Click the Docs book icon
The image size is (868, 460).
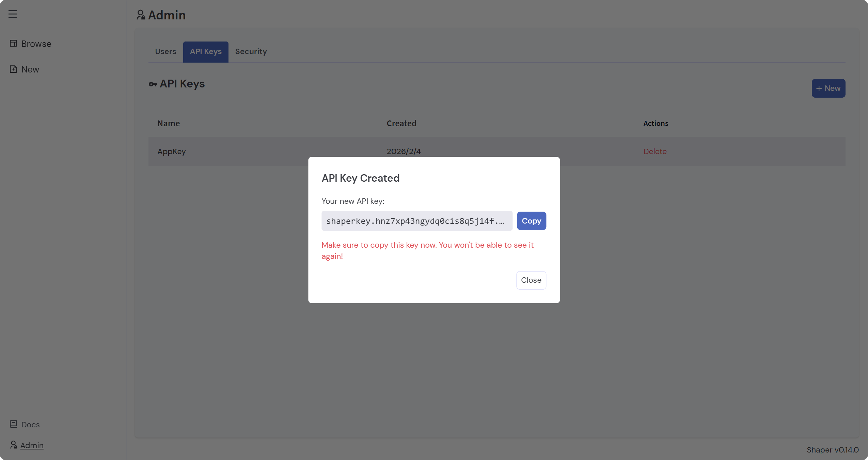point(13,424)
